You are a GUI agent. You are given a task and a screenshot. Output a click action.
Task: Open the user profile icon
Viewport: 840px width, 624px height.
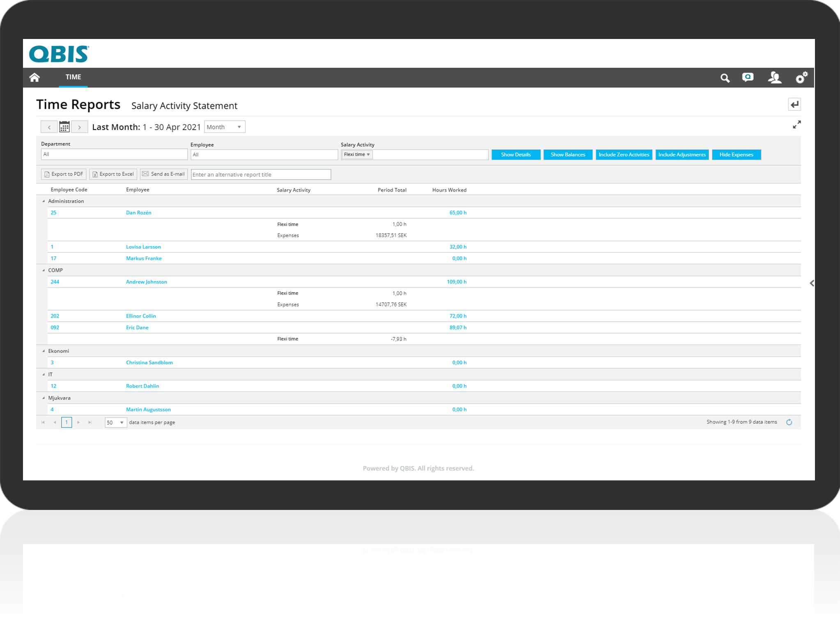click(x=774, y=78)
